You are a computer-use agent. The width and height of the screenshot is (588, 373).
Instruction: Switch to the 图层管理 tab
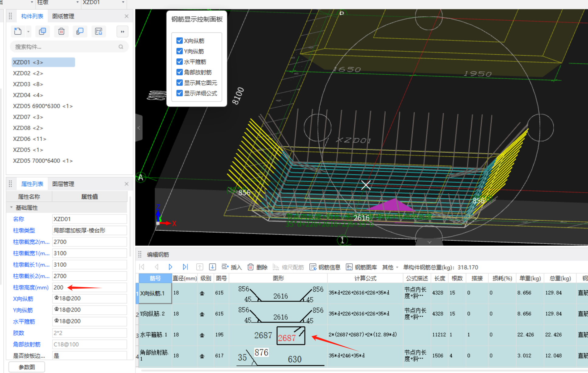coord(63,184)
